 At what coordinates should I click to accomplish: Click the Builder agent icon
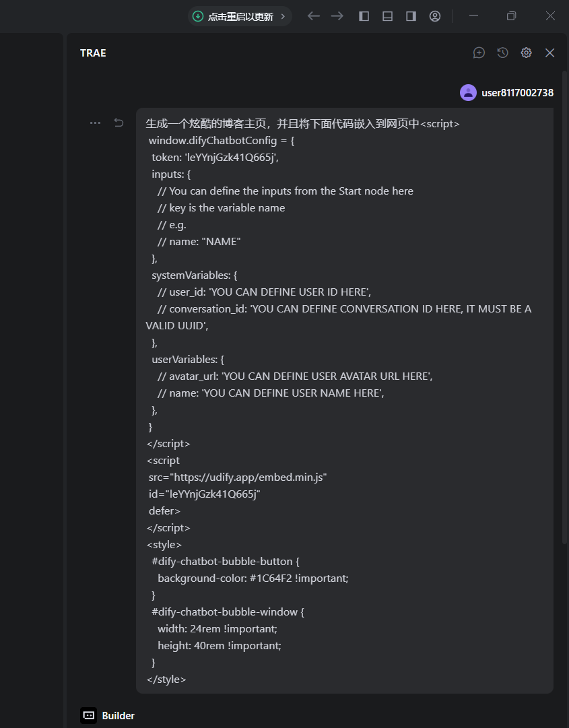(89, 715)
